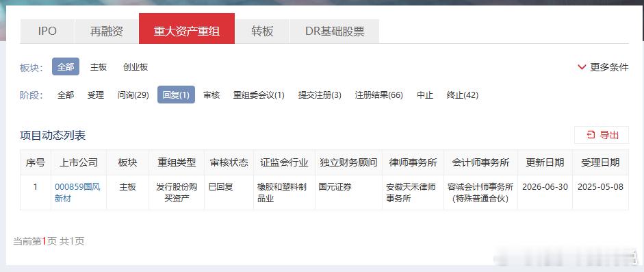Select 全部 in the 阶段 filter
The width and height of the screenshot is (644, 272).
point(66,95)
